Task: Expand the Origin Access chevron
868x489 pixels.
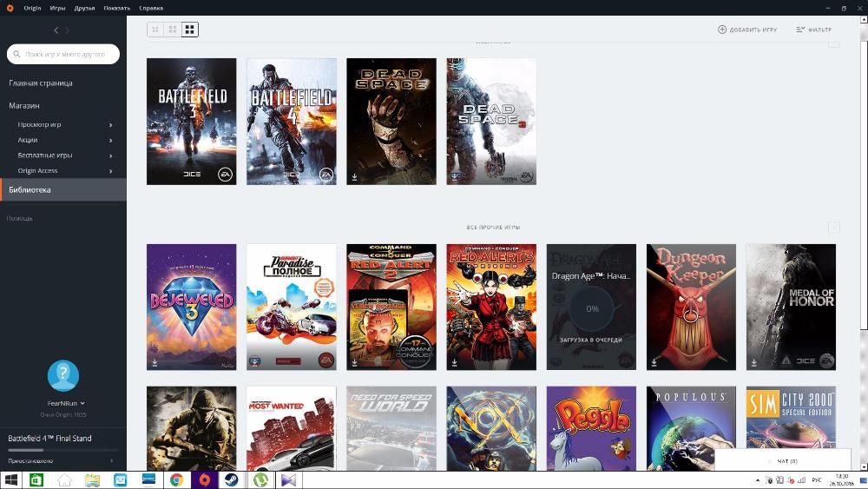Action: pyautogui.click(x=111, y=171)
